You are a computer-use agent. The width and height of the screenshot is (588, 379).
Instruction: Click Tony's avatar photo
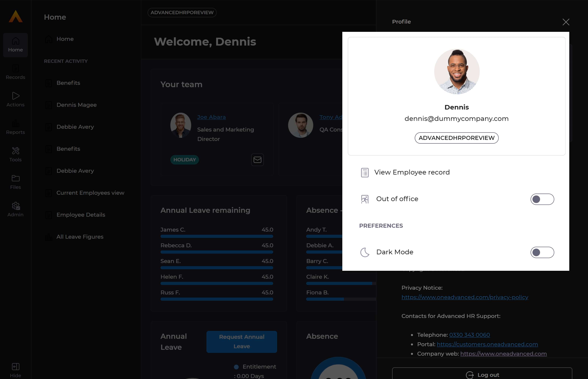[x=300, y=125]
